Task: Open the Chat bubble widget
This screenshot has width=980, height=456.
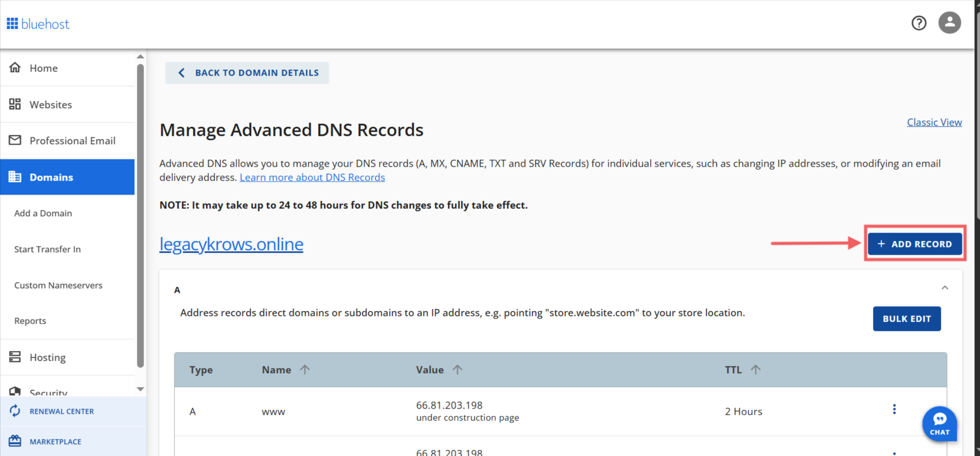Action: 939,424
